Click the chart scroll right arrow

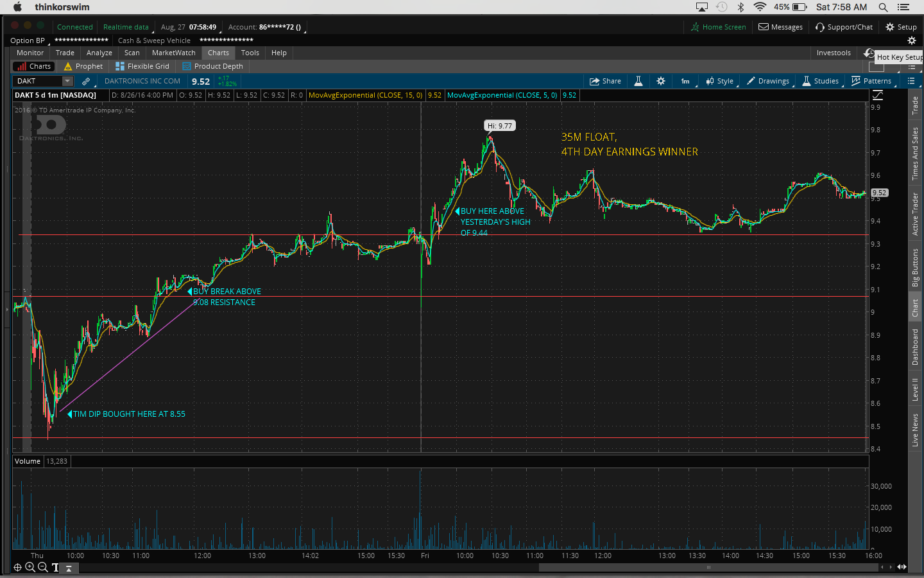click(x=891, y=567)
